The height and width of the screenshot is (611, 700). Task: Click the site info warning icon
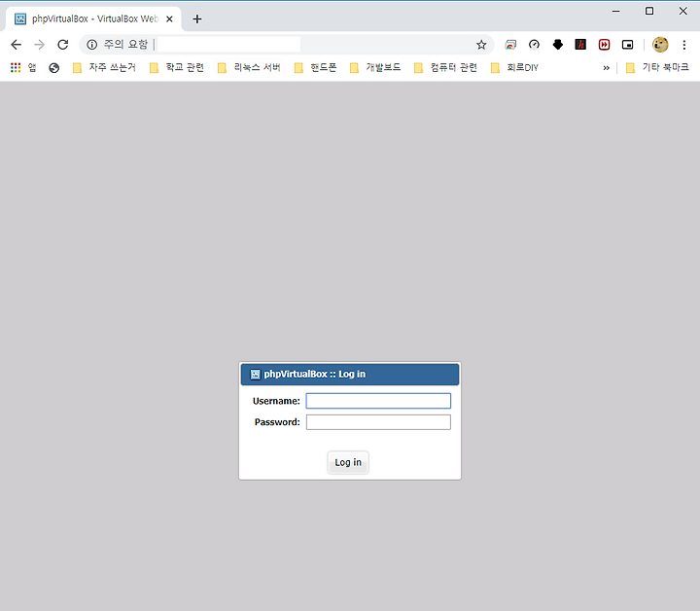(92, 44)
